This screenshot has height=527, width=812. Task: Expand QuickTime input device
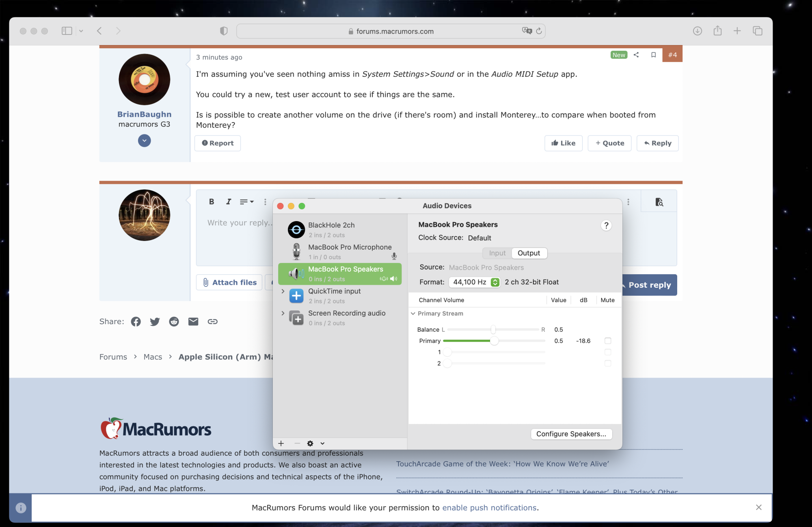click(283, 291)
